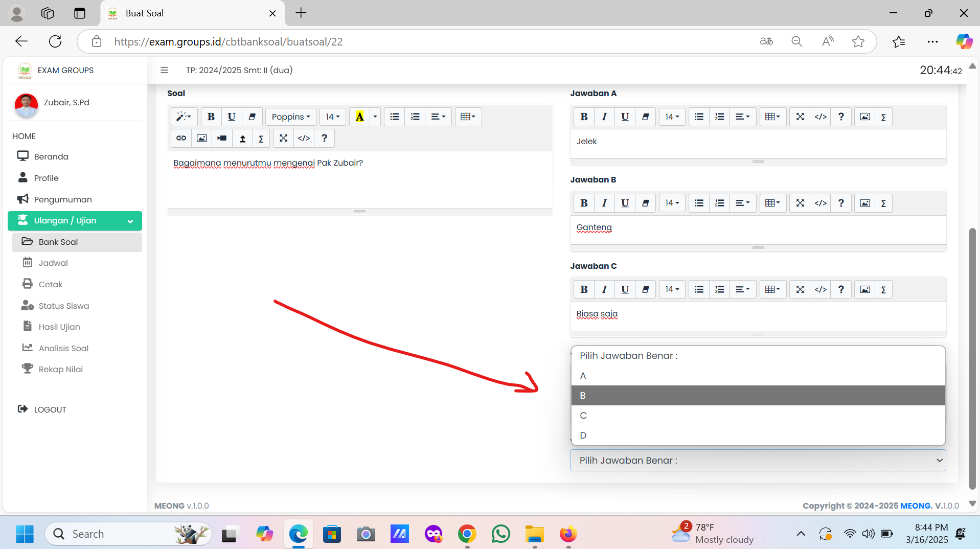Image resolution: width=980 pixels, height=549 pixels.
Task: Toggle underline in the Soal editor
Action: tap(231, 117)
